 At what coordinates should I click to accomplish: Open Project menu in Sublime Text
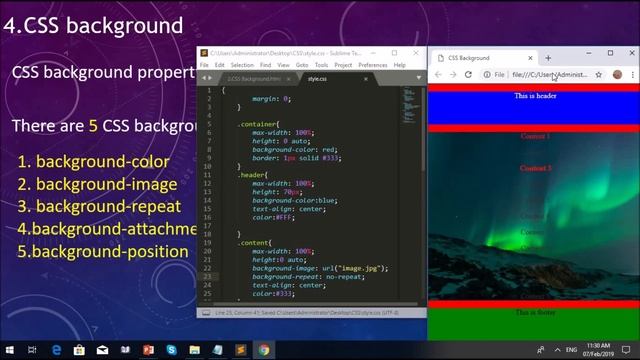pos(343,65)
